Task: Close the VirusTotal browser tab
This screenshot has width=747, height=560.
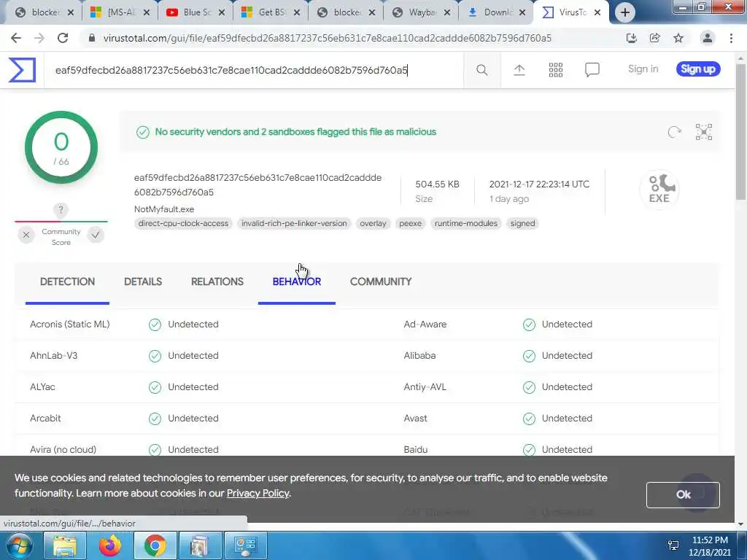Action: pyautogui.click(x=597, y=12)
